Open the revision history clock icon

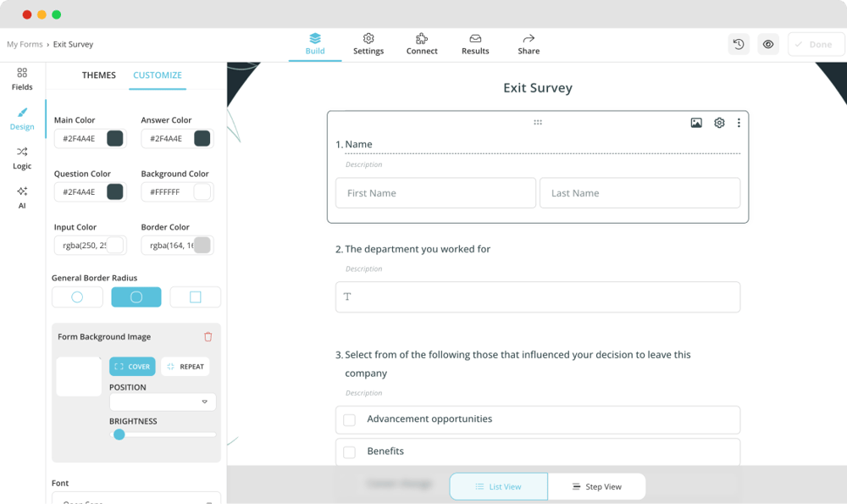(x=739, y=44)
